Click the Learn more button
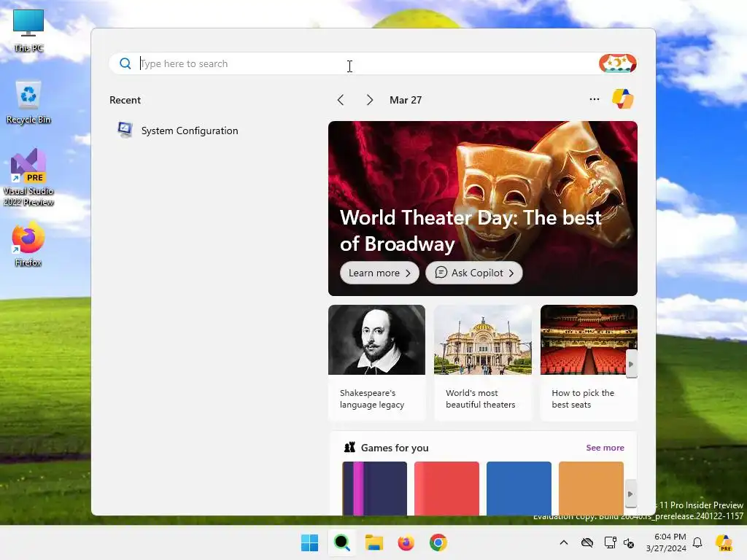The width and height of the screenshot is (747, 560). pyautogui.click(x=379, y=273)
